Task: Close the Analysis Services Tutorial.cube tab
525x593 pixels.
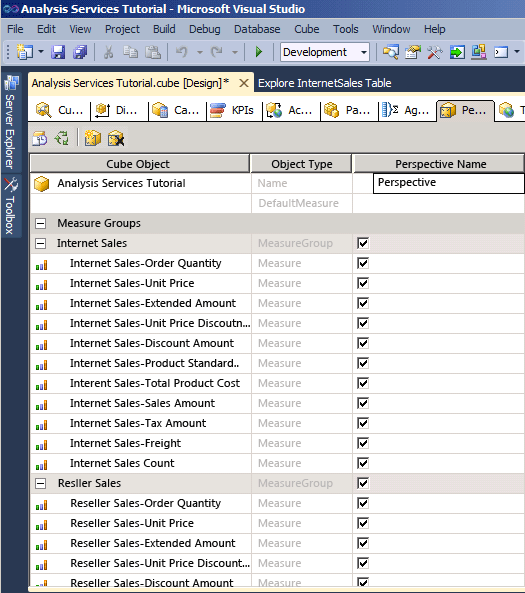Action: tap(244, 83)
